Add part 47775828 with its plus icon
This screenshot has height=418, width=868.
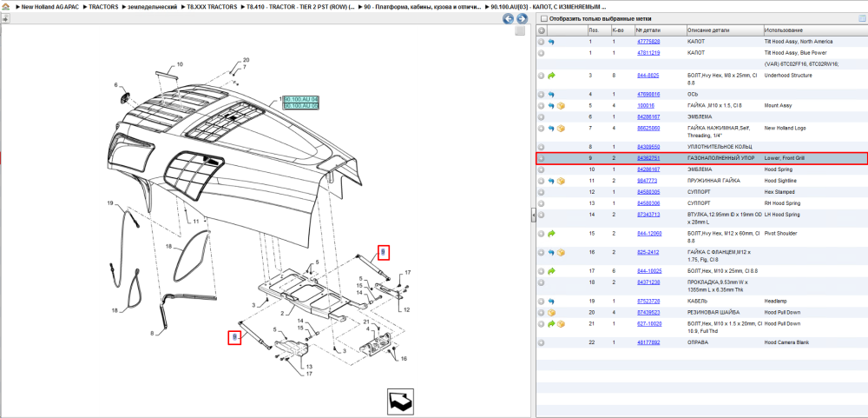pyautogui.click(x=542, y=42)
